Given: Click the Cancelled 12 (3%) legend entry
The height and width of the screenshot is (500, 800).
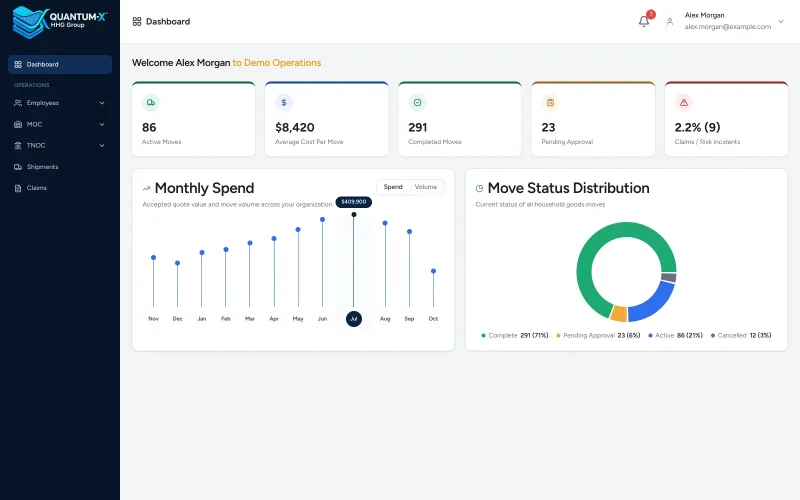Looking at the screenshot, I should pos(741,335).
